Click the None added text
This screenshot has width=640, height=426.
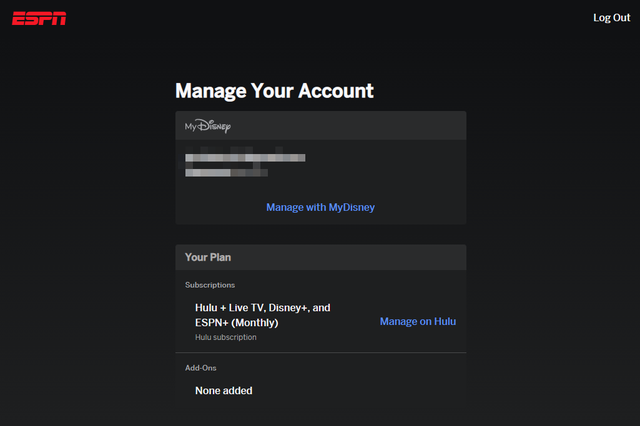tap(223, 390)
